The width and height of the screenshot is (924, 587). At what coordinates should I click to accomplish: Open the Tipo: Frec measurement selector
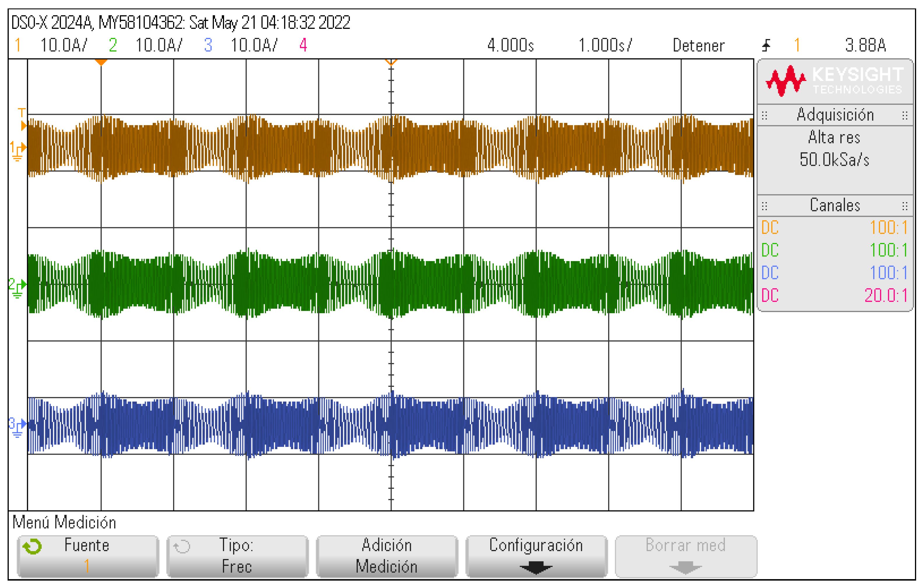pyautogui.click(x=237, y=556)
